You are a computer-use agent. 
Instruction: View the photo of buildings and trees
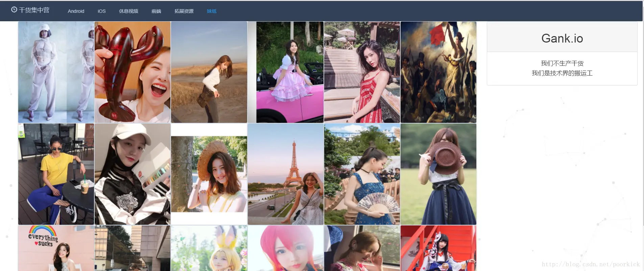click(x=133, y=248)
